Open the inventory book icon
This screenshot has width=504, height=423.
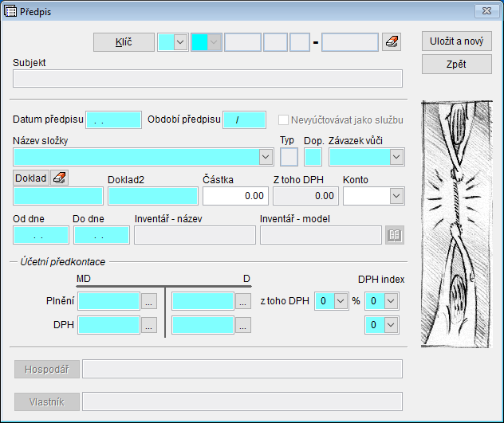point(394,235)
